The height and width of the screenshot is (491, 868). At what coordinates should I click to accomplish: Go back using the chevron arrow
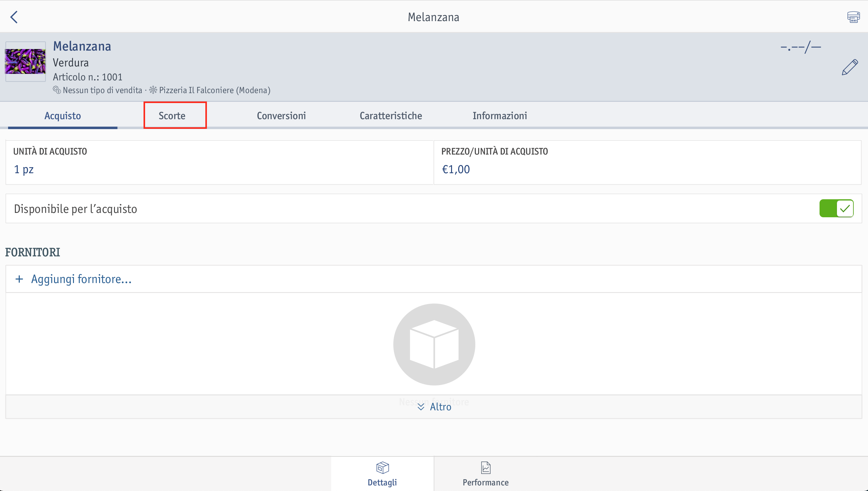(14, 17)
